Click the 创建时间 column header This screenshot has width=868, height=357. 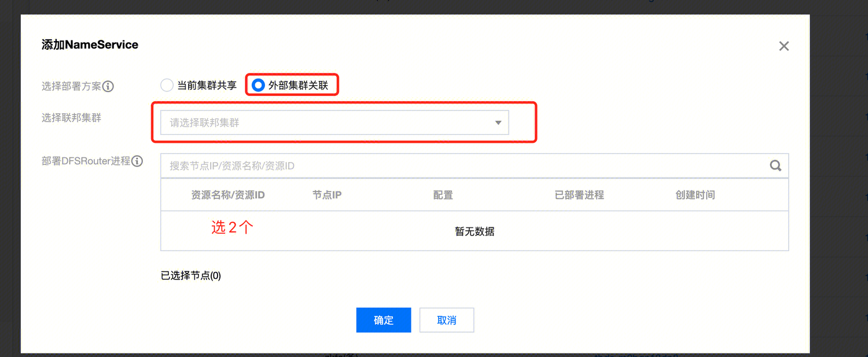click(695, 195)
